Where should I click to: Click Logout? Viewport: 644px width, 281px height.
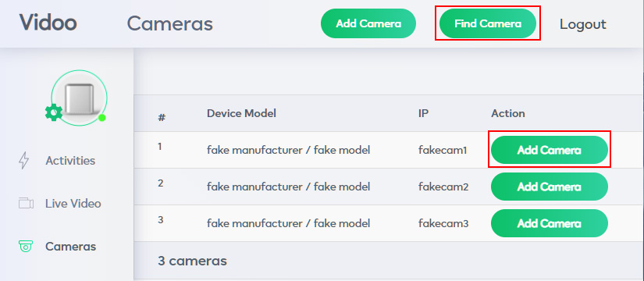point(583,24)
